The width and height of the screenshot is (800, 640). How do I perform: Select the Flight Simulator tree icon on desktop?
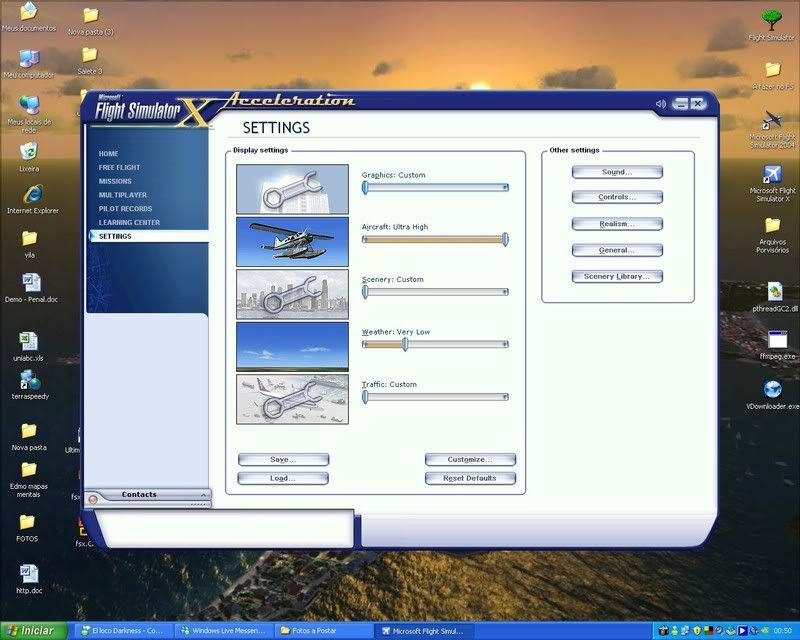[771, 20]
